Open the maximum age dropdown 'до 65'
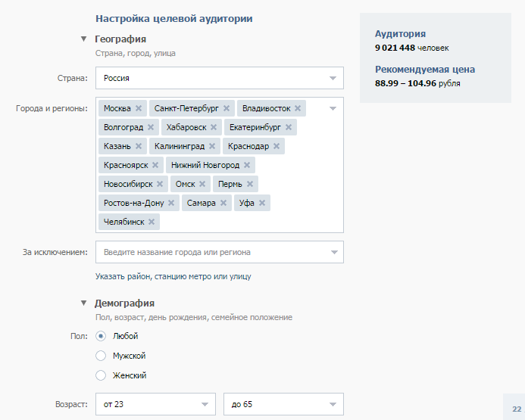525x420 pixels. pyautogui.click(x=283, y=404)
